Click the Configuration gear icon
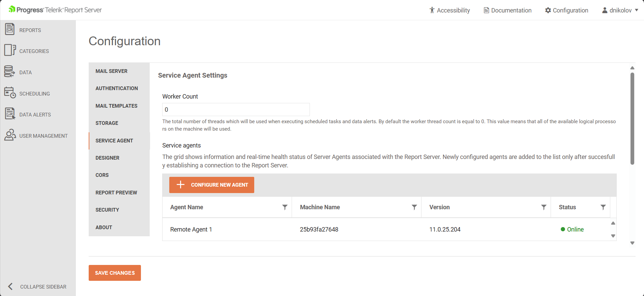Image resolution: width=644 pixels, height=296 pixels. [548, 10]
